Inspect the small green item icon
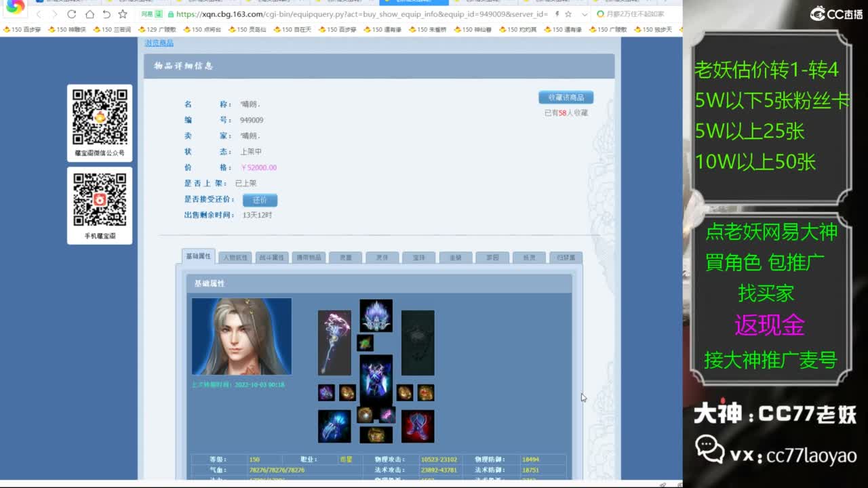The height and width of the screenshot is (488, 868). (365, 343)
